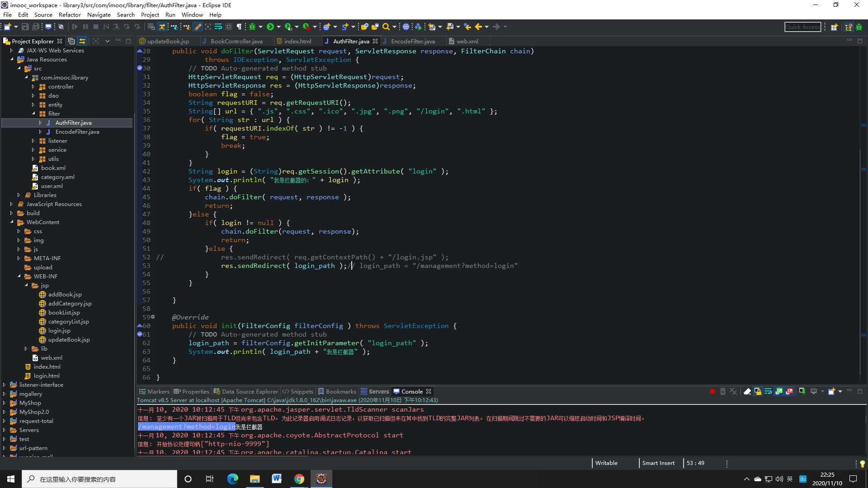Click the Writable status bar entry
Image resolution: width=868 pixels, height=488 pixels.
[606, 463]
